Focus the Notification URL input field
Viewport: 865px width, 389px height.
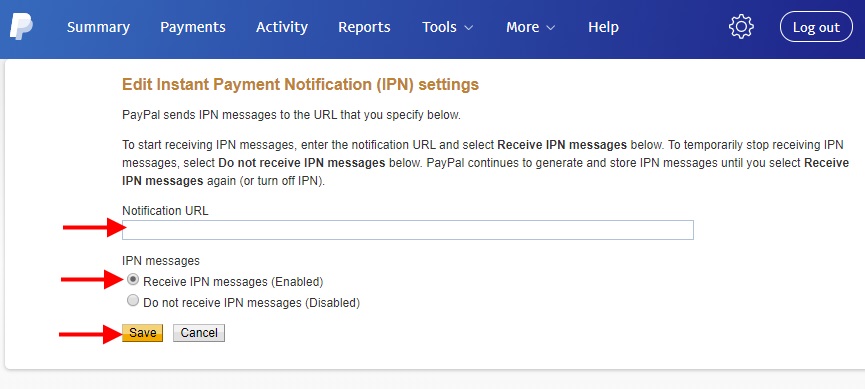[408, 230]
